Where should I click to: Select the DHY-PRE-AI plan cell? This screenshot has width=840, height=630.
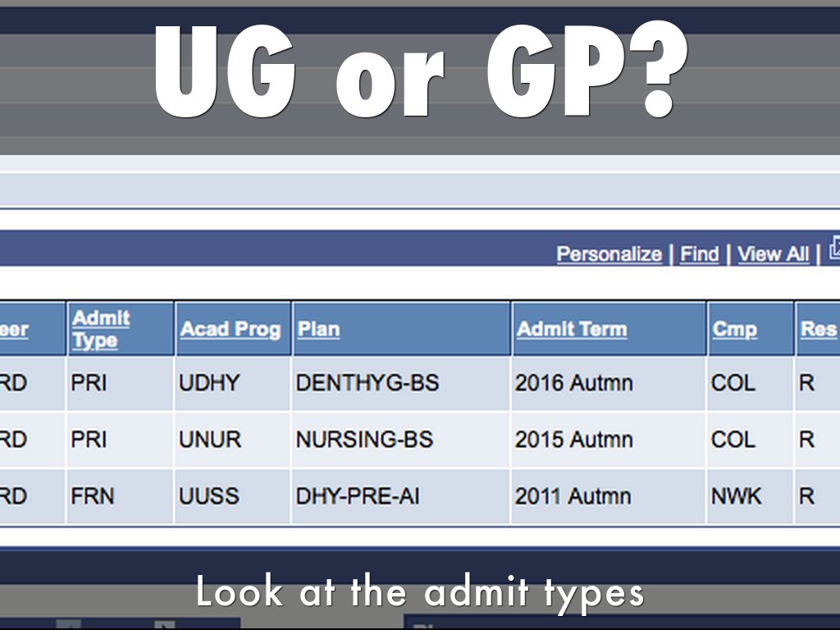[x=357, y=496]
